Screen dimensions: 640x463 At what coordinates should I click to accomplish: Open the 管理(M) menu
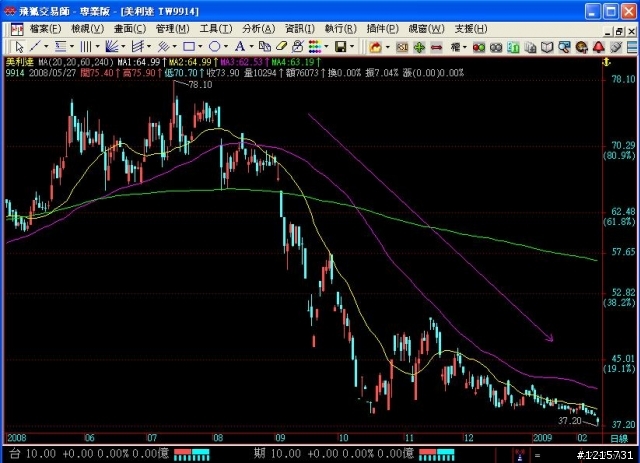pos(173,29)
